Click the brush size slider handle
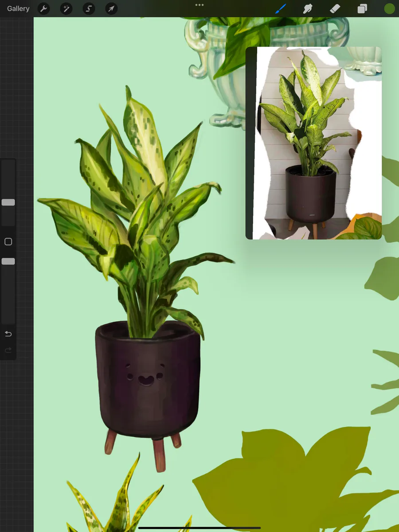 pos(8,202)
